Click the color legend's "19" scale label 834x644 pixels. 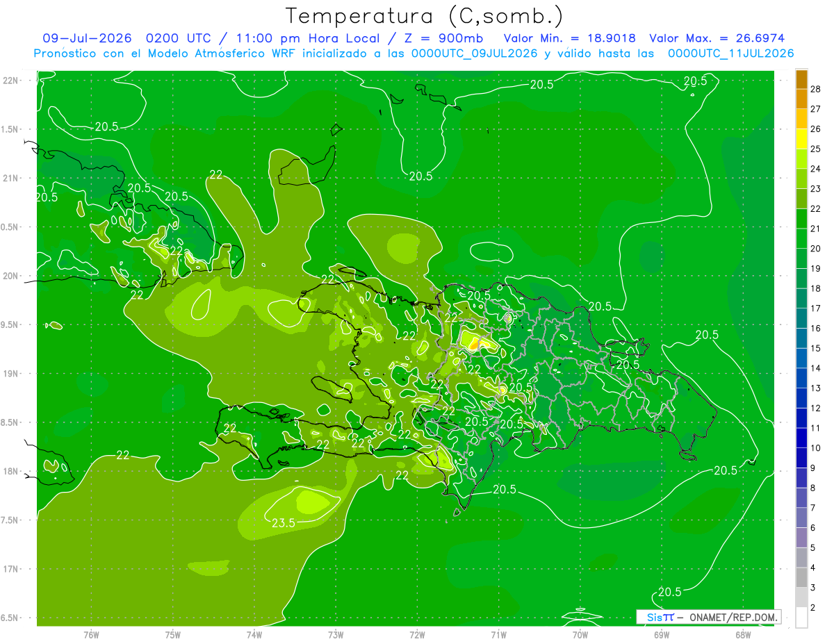click(815, 268)
